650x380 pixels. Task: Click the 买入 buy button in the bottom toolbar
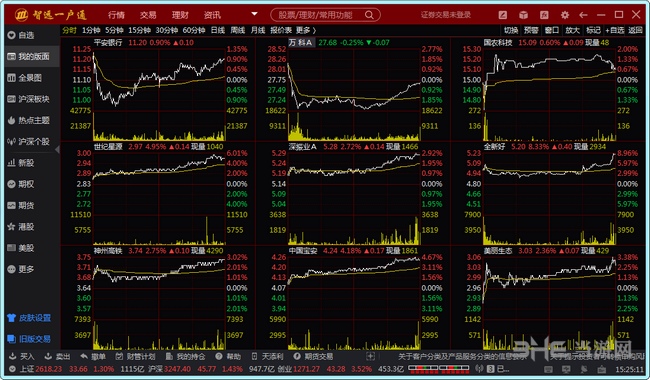tap(22, 356)
